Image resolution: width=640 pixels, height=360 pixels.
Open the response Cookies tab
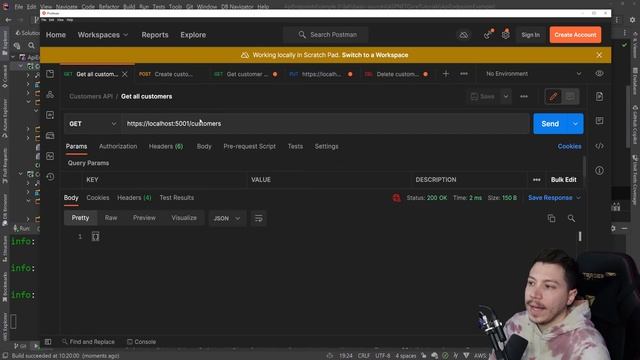coord(98,198)
